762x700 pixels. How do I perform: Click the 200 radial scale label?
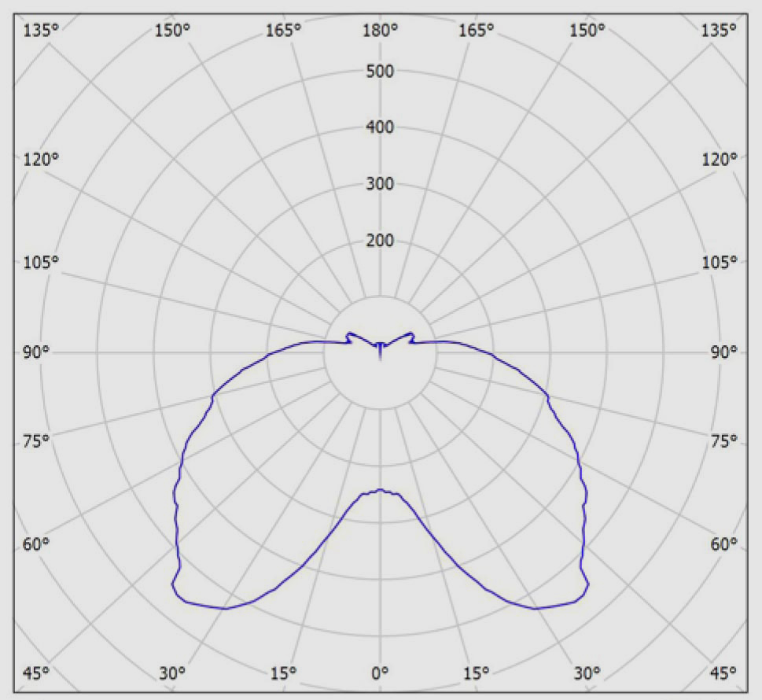point(381,241)
